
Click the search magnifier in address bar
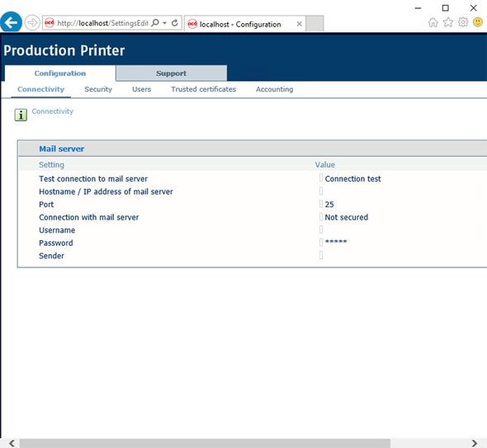(x=155, y=23)
